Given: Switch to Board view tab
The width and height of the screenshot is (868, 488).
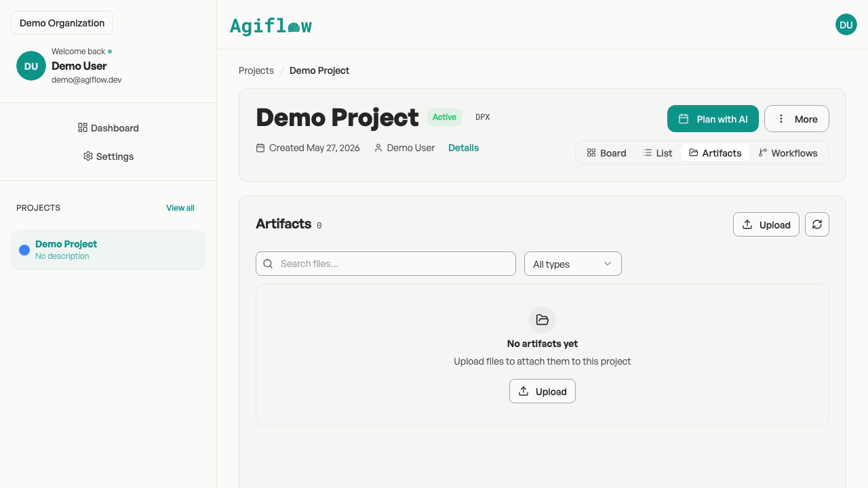Looking at the screenshot, I should (x=606, y=153).
